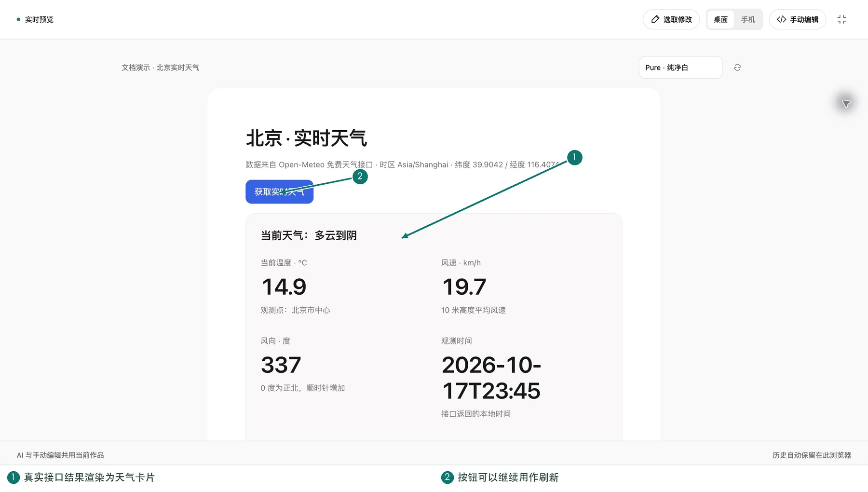The image size is (868, 492).
Task: Click the 风向 · 度 label
Action: [x=275, y=341]
